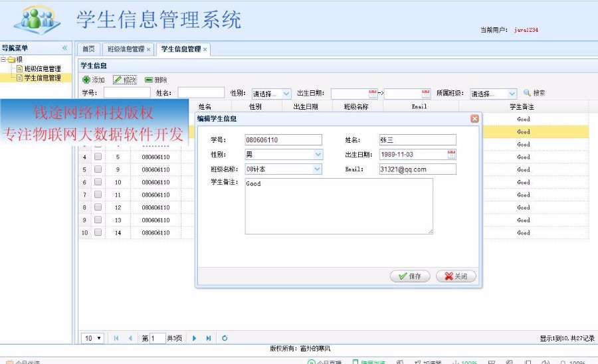Click the system logo image
Screen dimensions: 598x364
click(37, 20)
